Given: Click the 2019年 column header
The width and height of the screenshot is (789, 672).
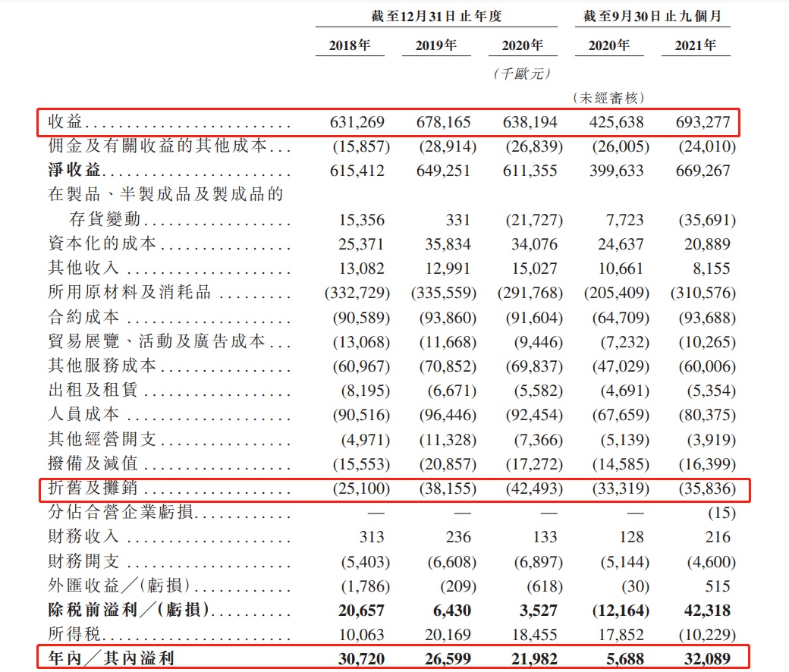Looking at the screenshot, I should point(435,46).
